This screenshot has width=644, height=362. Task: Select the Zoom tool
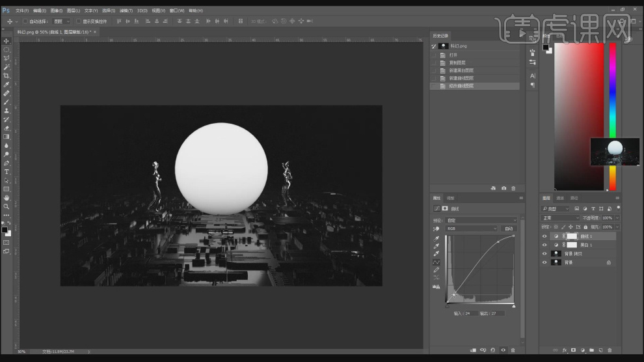point(7,206)
